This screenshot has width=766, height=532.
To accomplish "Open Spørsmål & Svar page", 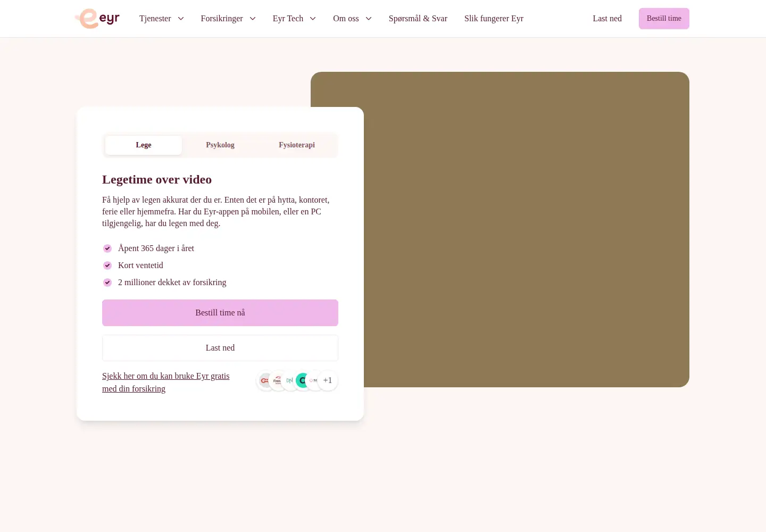I will tap(418, 19).
